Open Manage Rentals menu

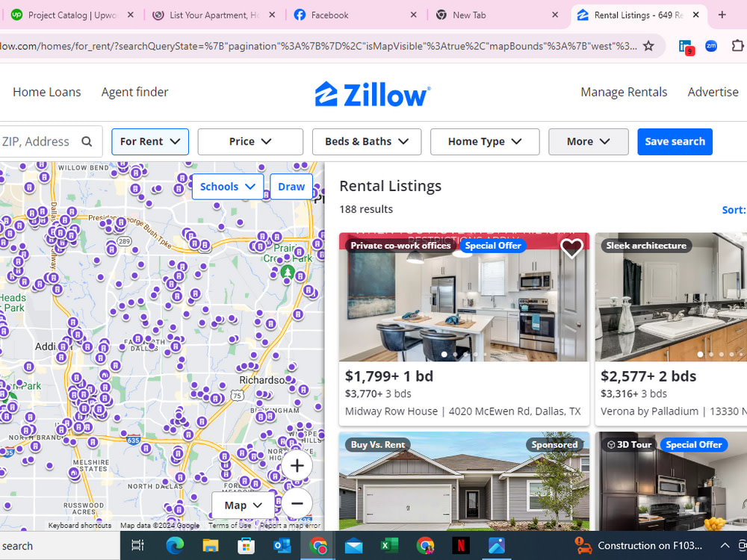(624, 92)
